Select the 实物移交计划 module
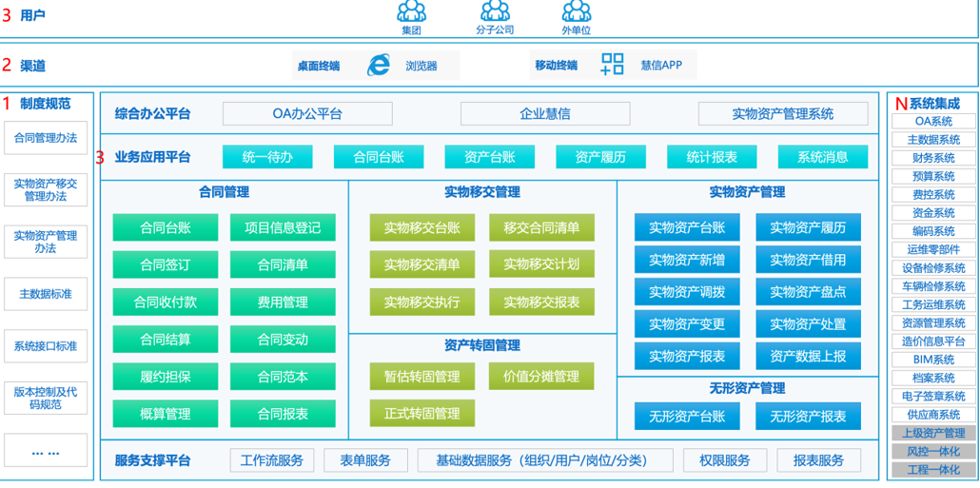The width and height of the screenshot is (980, 488). point(540,264)
